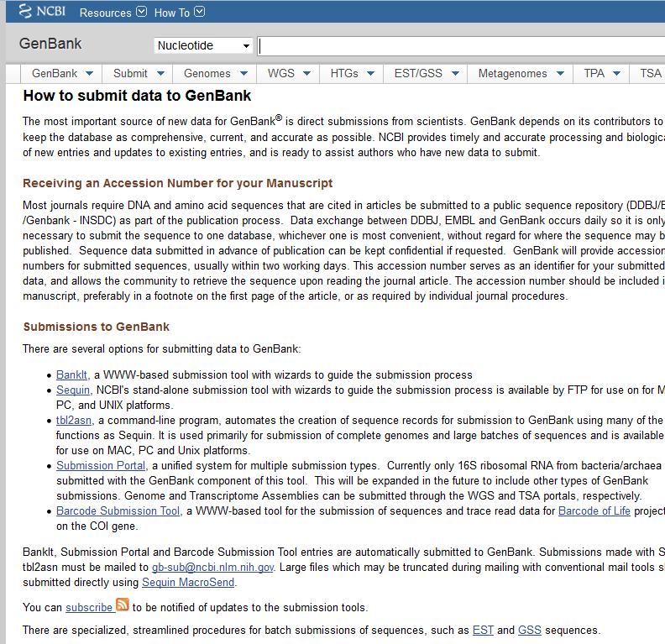This screenshot has width=665, height=644.
Task: Click 'Receiving an Accession Number for your Manuscript' heading
Action: pos(178,183)
